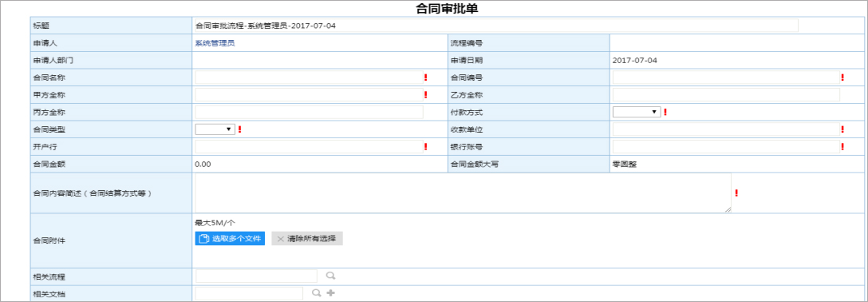Click the 申请日期 value 2017-07-04
This screenshot has width=868, height=302.
[634, 61]
